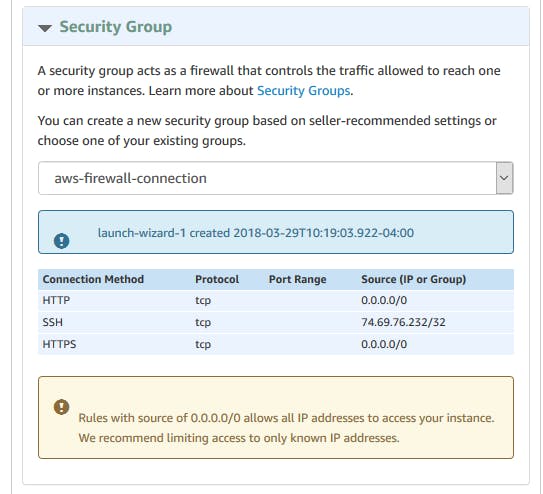This screenshot has width=543, height=494.
Task: Click the dropdown arrow button on selector
Action: (504, 178)
